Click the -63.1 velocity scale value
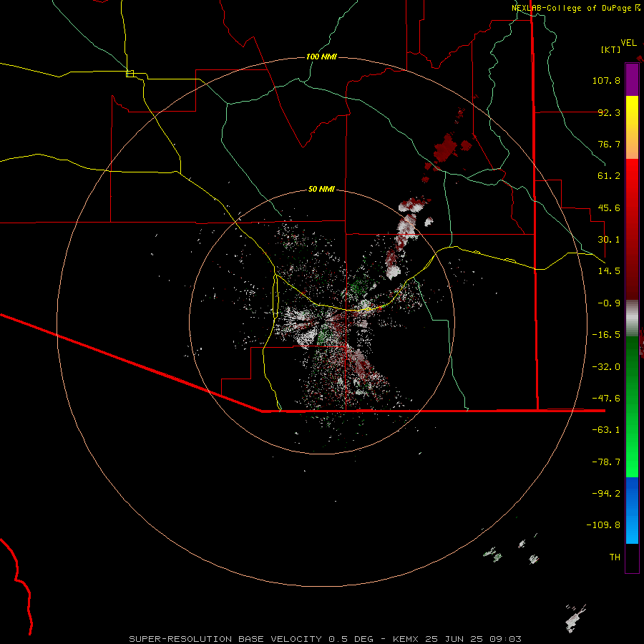This screenshot has width=644, height=644. coord(606,430)
